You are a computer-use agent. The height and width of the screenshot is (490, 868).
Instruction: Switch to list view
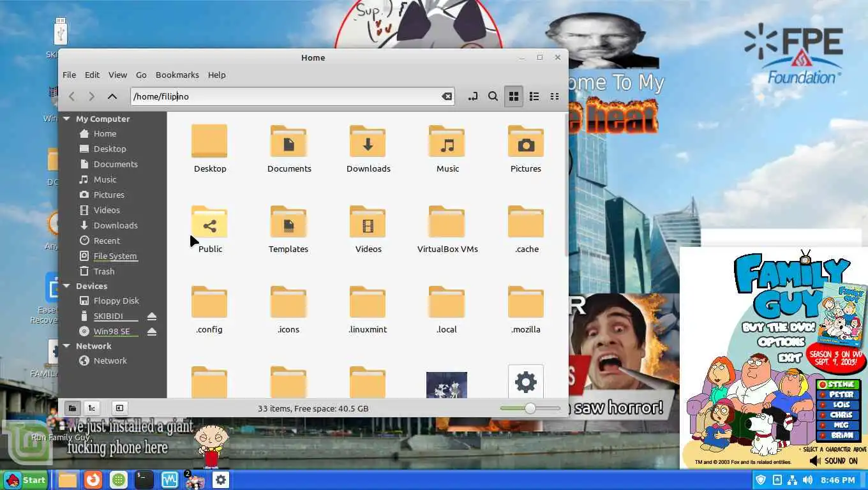tap(534, 96)
